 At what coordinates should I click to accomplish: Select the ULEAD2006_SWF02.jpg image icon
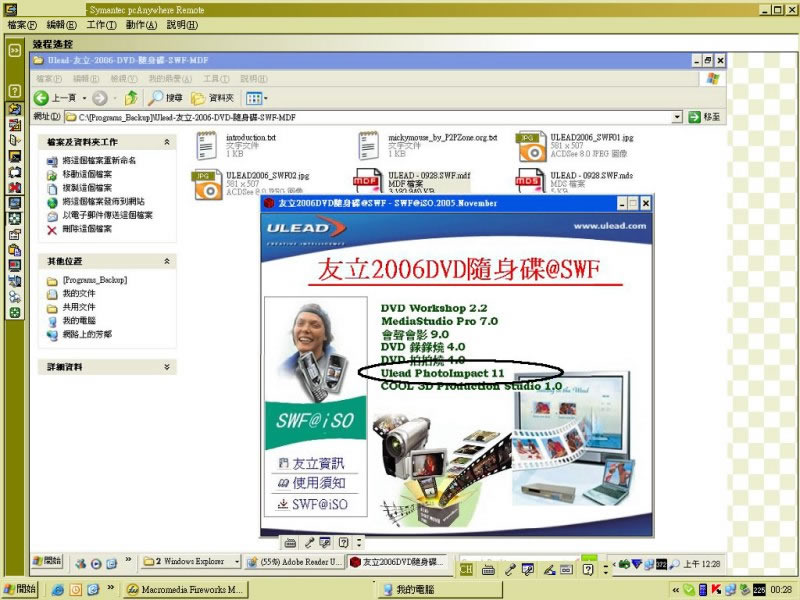[207, 184]
